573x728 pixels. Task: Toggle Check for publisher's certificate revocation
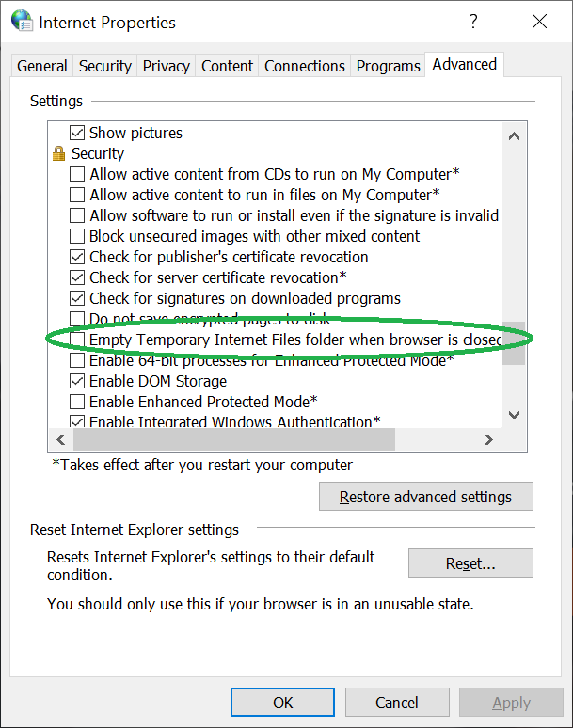point(77,257)
